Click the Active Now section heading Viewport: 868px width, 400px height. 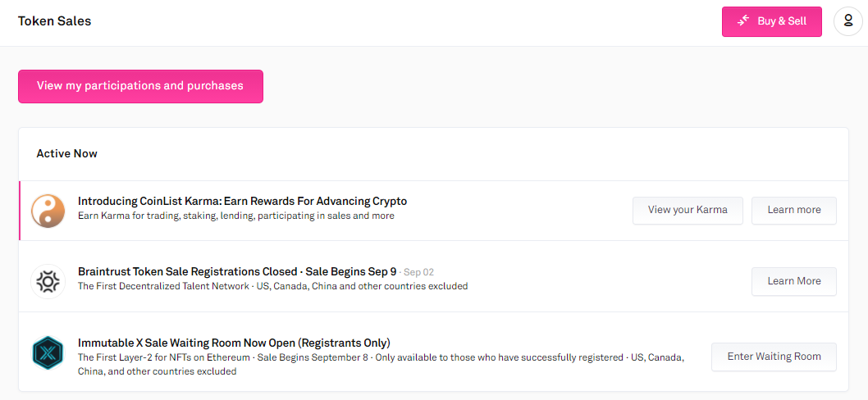point(67,153)
